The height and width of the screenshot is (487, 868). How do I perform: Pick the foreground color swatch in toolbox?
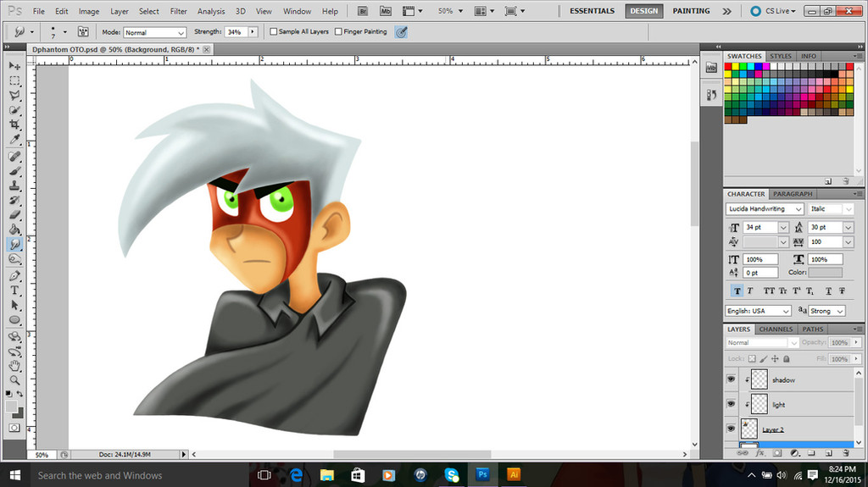tap(11, 407)
